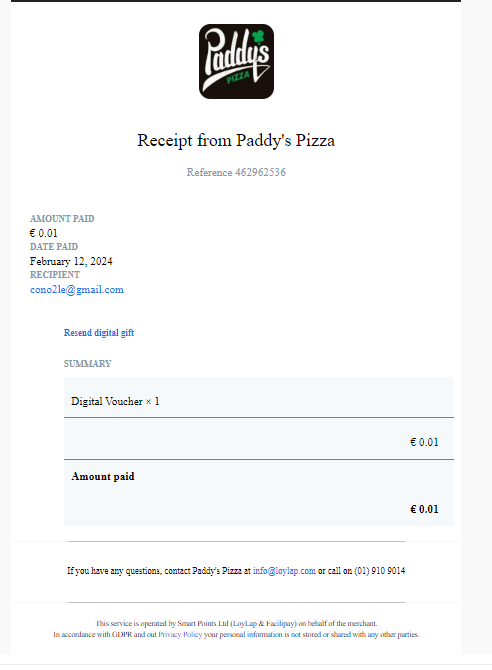The image size is (492, 670).
Task: Click the non-bold € 0.01 voucher price
Action: 424,442
